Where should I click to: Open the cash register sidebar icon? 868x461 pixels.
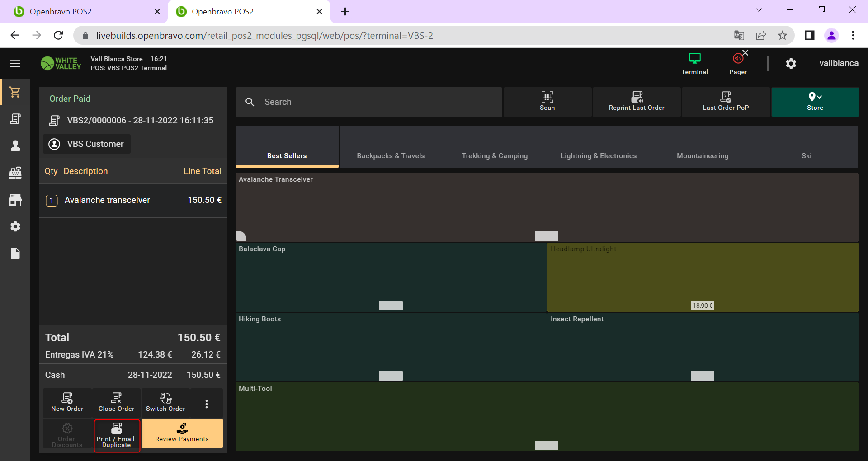point(15,173)
